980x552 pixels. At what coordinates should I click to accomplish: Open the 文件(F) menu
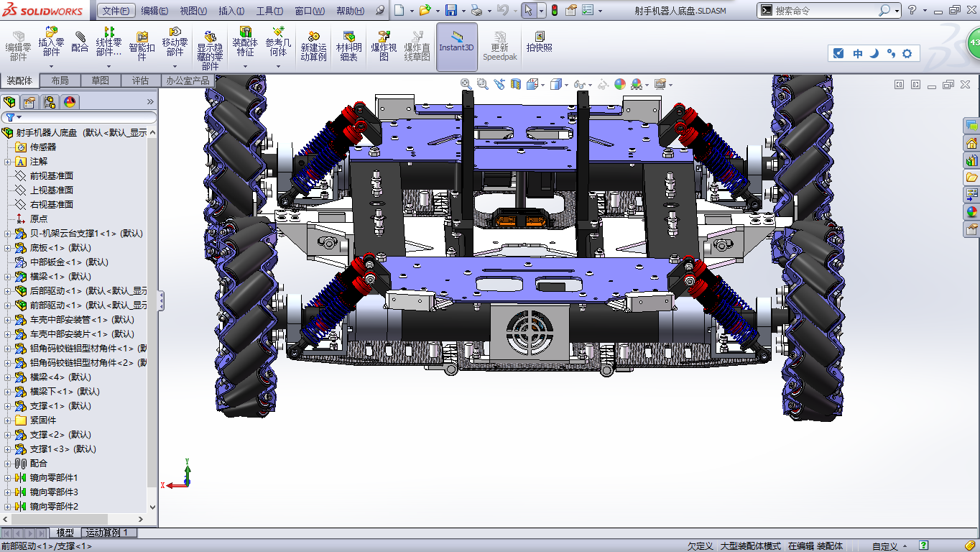tap(116, 11)
